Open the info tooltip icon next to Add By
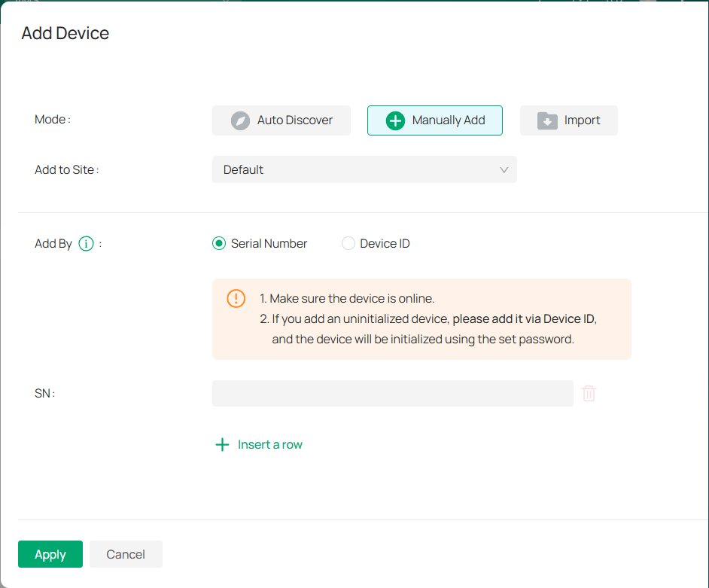Viewport: 709px width, 588px height. (87, 243)
